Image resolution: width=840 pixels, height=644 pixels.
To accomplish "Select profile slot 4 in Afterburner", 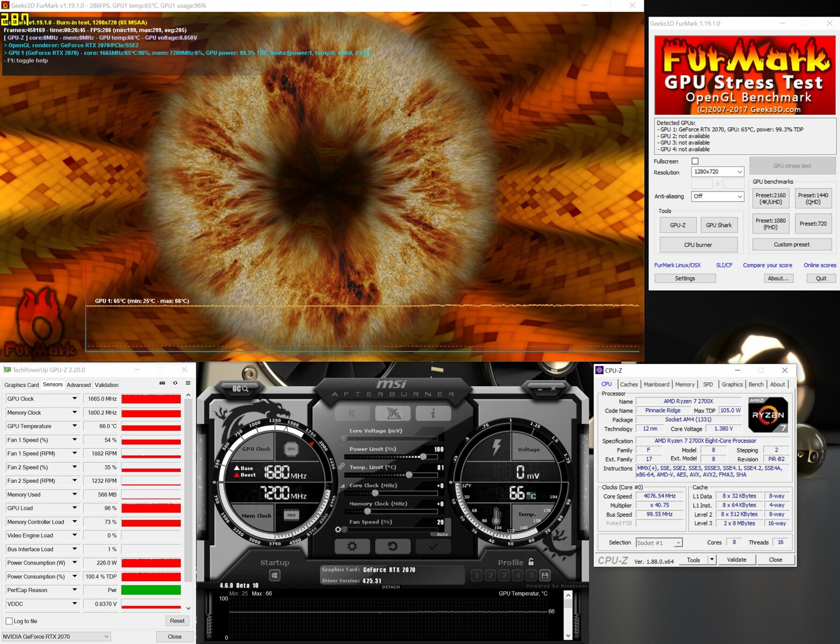I will [x=517, y=575].
